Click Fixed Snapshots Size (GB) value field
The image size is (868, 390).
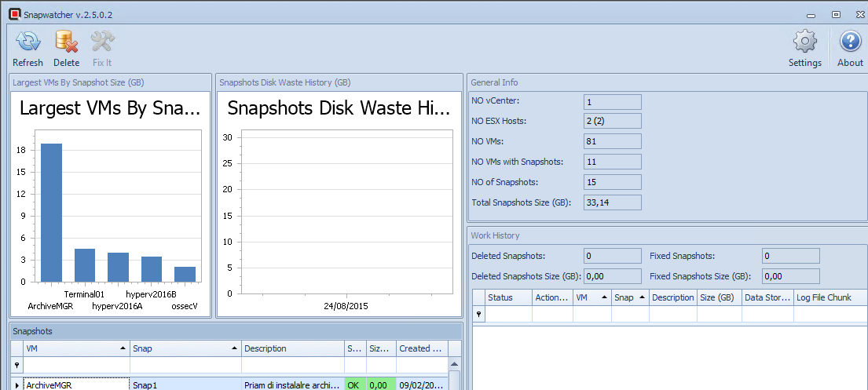(x=790, y=276)
